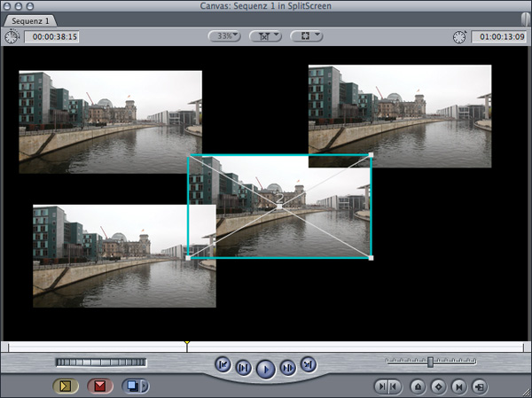Viewport: 532px width, 398px height.
Task: Click the top-left canvas video image
Action: [x=110, y=121]
